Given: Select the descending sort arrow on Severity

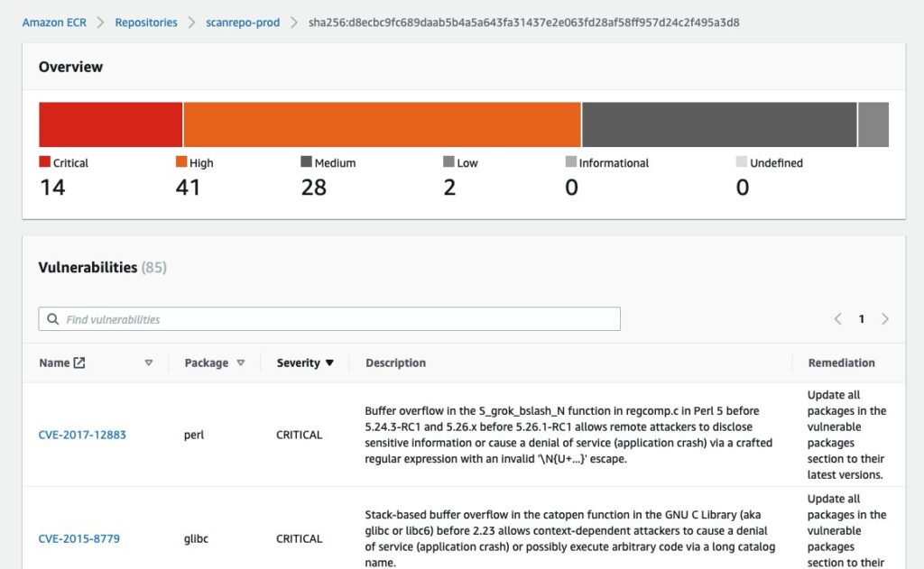Looking at the screenshot, I should tap(331, 363).
